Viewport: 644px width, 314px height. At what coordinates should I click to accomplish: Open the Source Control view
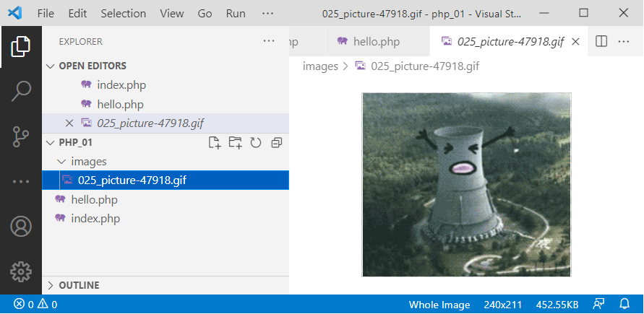(20, 136)
